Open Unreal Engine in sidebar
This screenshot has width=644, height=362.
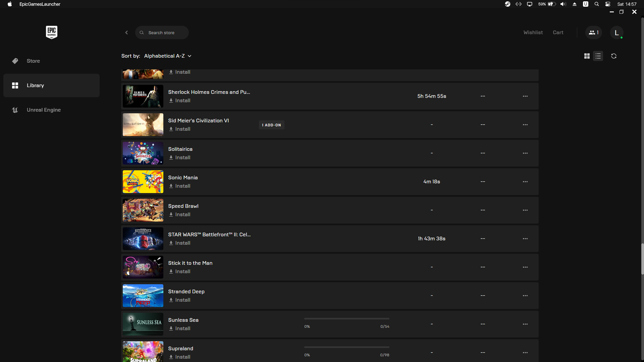click(x=44, y=110)
